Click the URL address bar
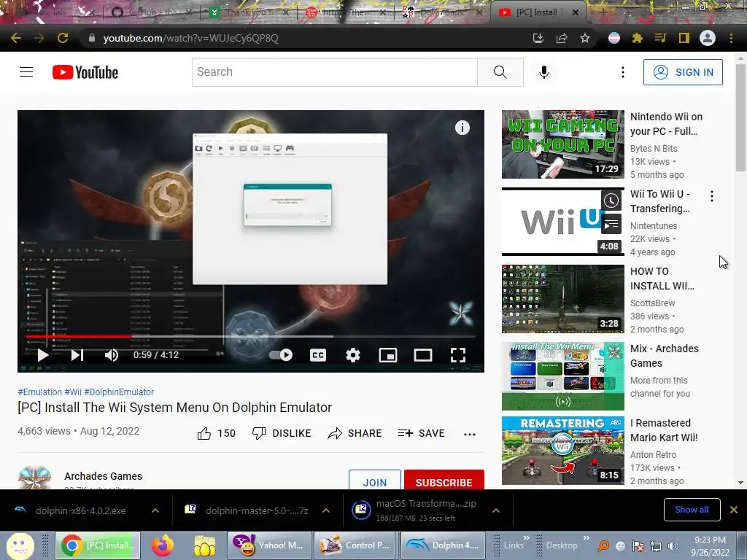The image size is (747, 560). coord(305,38)
